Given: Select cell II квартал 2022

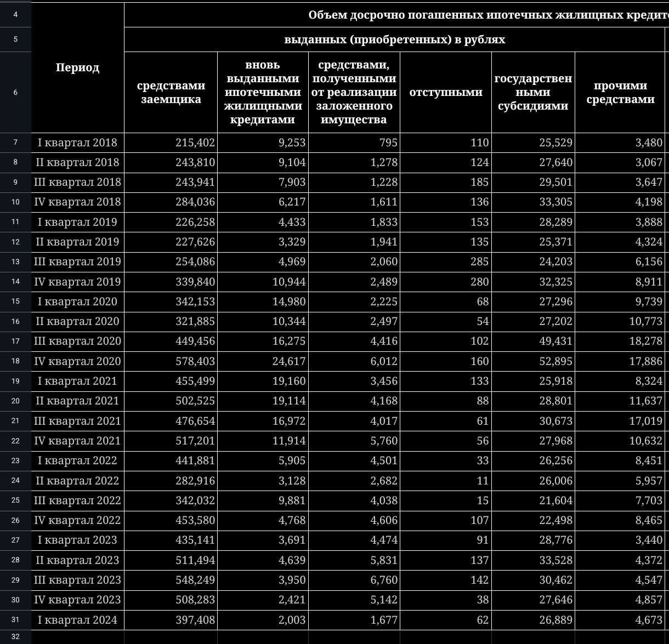Looking at the screenshot, I should [x=78, y=481].
